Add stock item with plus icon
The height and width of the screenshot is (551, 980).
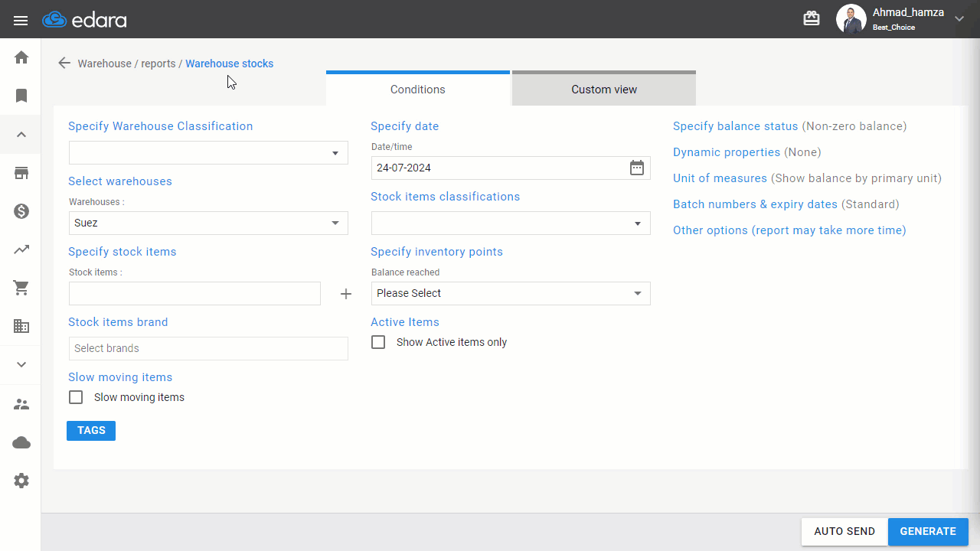[346, 294]
